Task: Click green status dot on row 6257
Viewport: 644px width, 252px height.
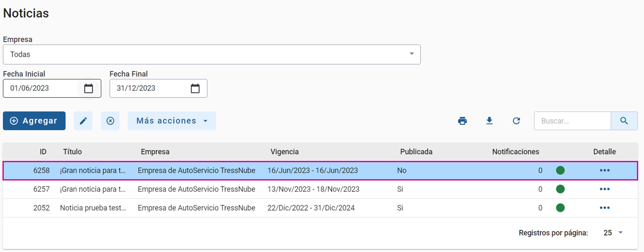Action: (560, 189)
